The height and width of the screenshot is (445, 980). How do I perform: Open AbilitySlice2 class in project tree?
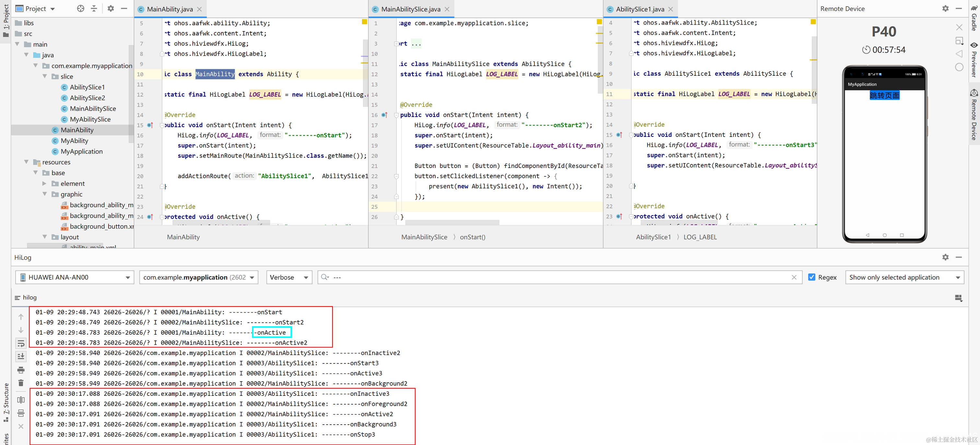(87, 98)
